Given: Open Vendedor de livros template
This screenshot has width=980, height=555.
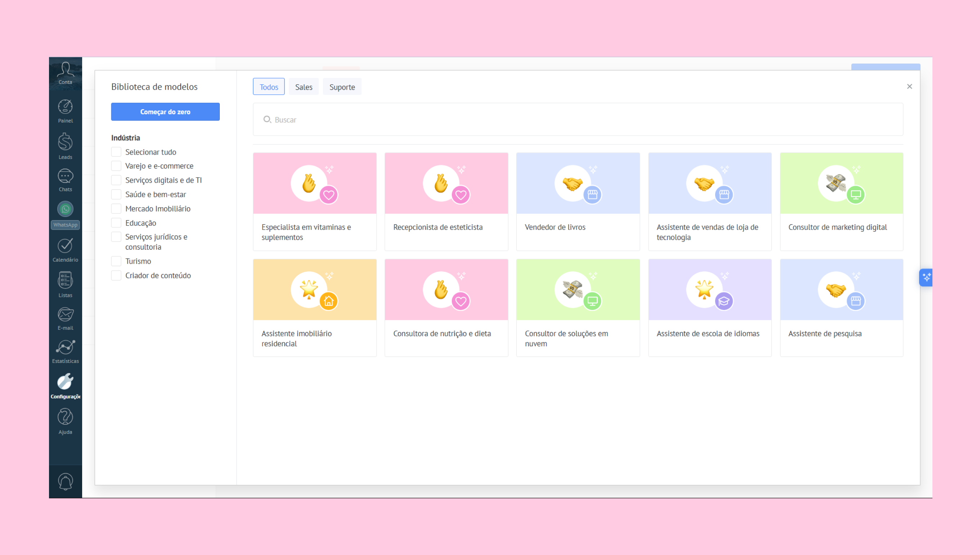Looking at the screenshot, I should pos(578,202).
